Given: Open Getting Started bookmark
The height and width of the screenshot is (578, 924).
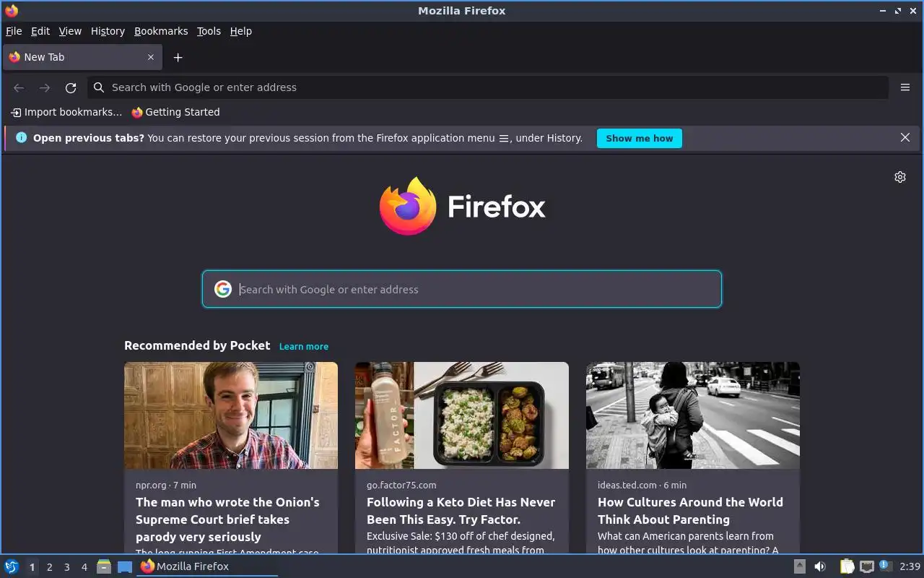Looking at the screenshot, I should tap(175, 112).
